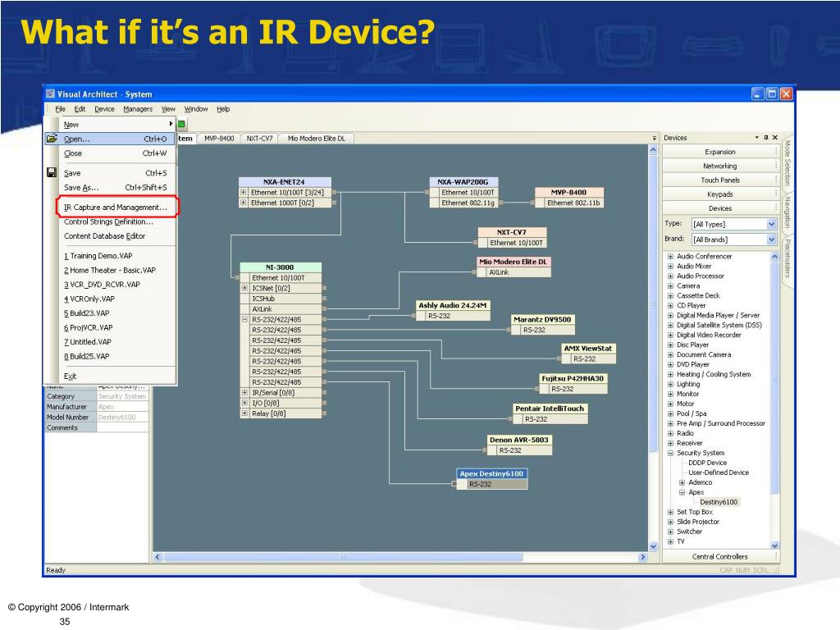Open the File menu
This screenshot has width=840, height=630.
[x=60, y=109]
